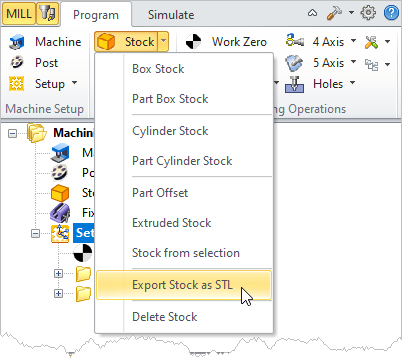Click the second yellow folder icon in tree

pyautogui.click(x=83, y=294)
